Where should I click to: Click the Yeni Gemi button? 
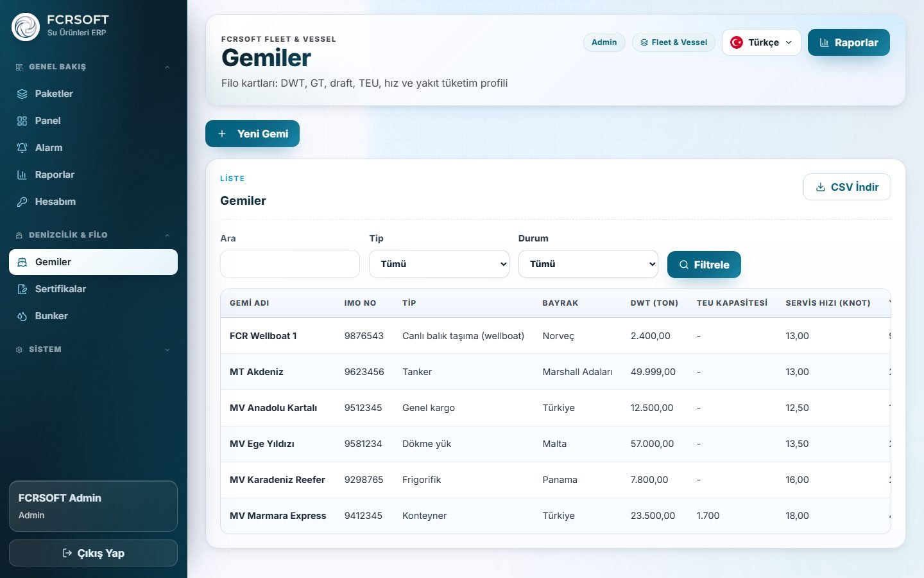(x=252, y=134)
